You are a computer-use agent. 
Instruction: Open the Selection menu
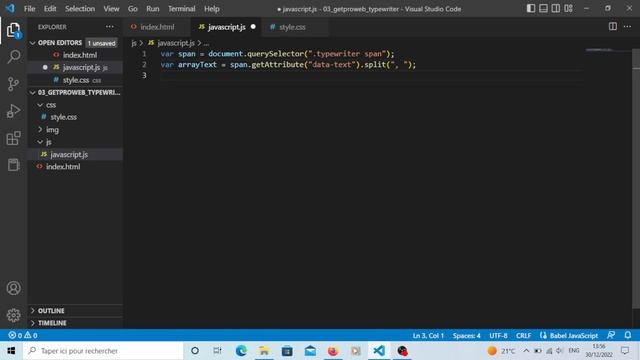point(80,9)
